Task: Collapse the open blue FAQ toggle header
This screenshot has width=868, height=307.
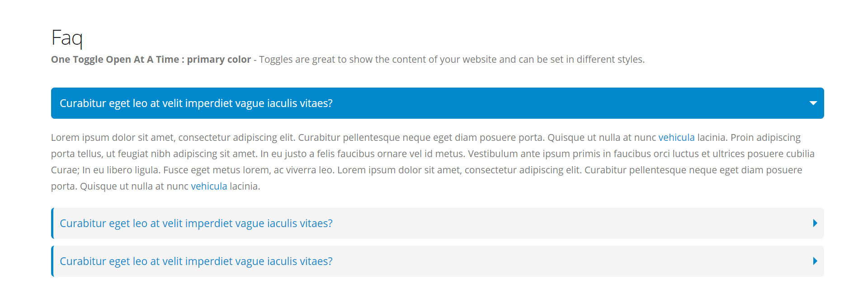Action: point(438,103)
